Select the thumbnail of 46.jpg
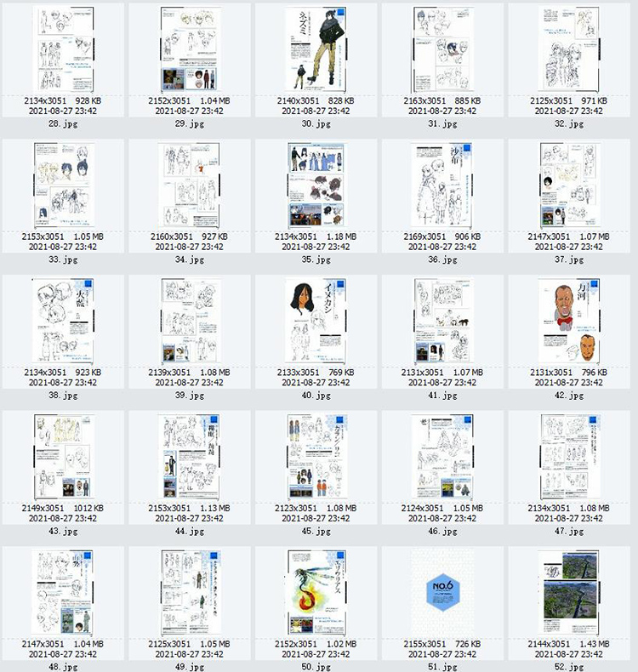The width and height of the screenshot is (638, 672). point(442,457)
